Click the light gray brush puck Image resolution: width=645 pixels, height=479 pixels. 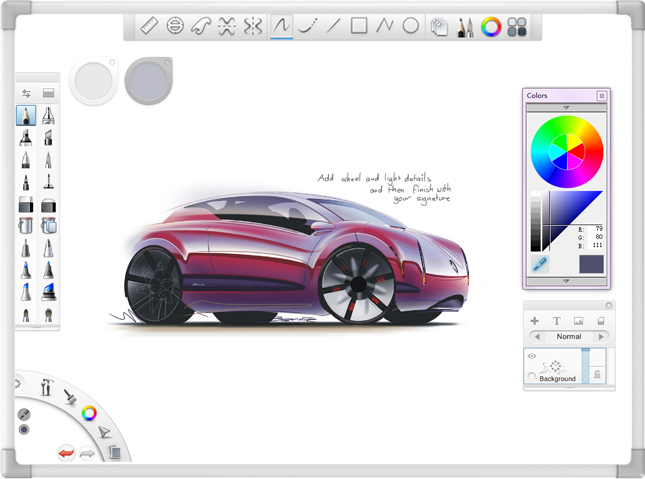click(94, 80)
